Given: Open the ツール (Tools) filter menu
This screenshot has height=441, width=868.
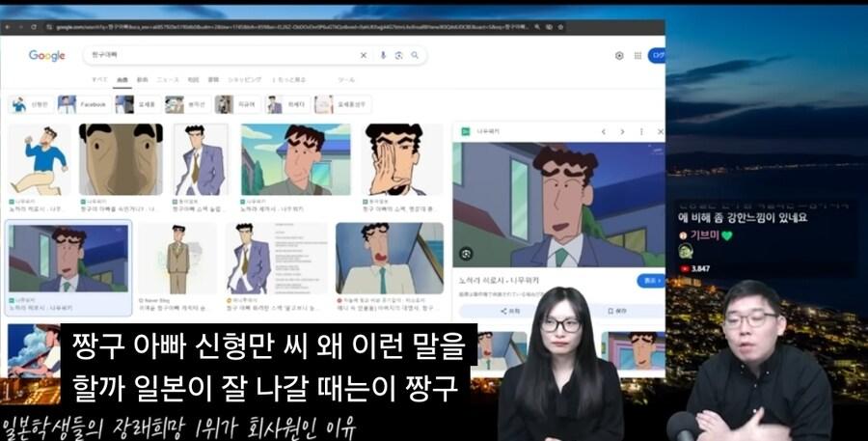Looking at the screenshot, I should (x=346, y=80).
